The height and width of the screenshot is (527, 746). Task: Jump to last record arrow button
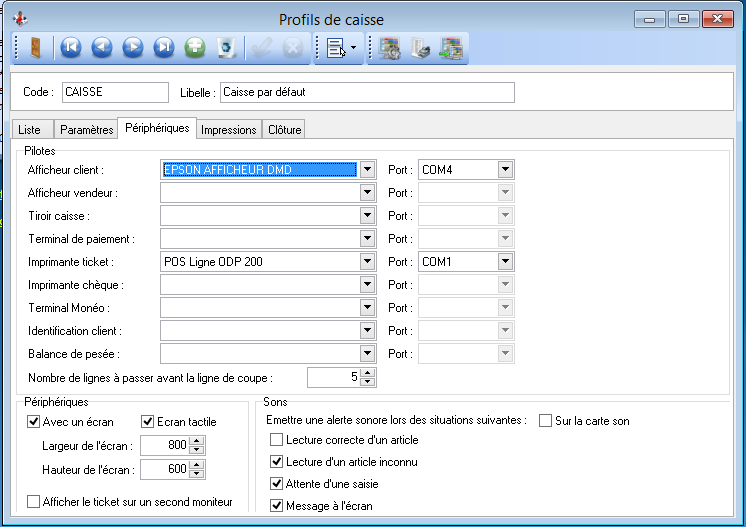(x=164, y=48)
